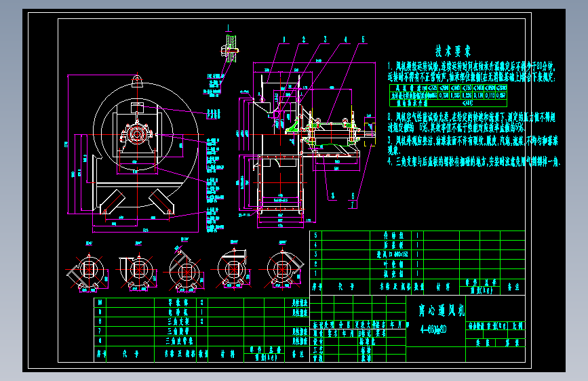Click the 三角支架 entry in the lower parts table

178,321
